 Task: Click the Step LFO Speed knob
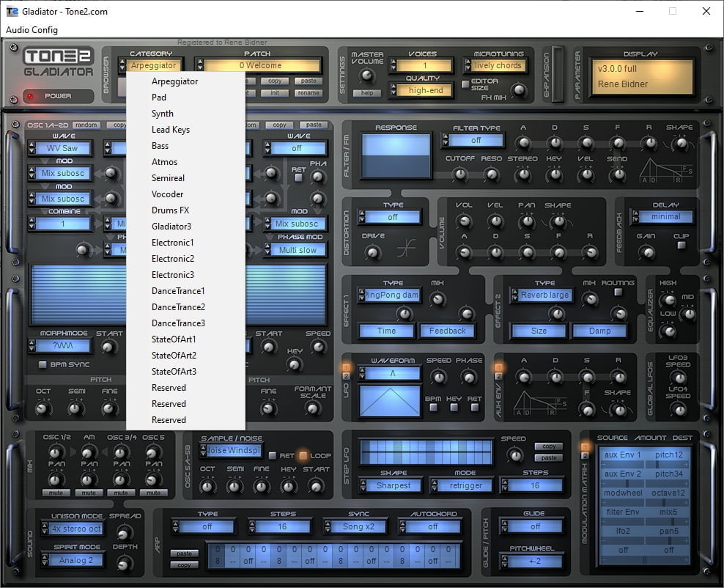pyautogui.click(x=514, y=455)
